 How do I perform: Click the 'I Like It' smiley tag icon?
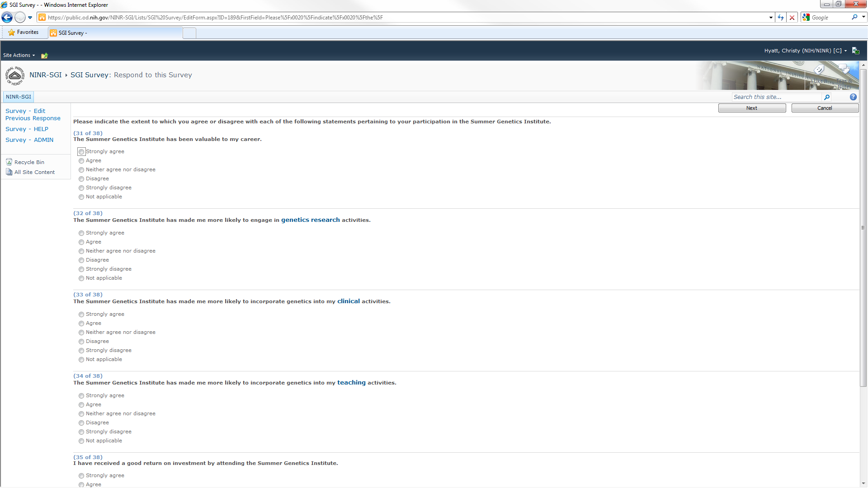tap(819, 70)
